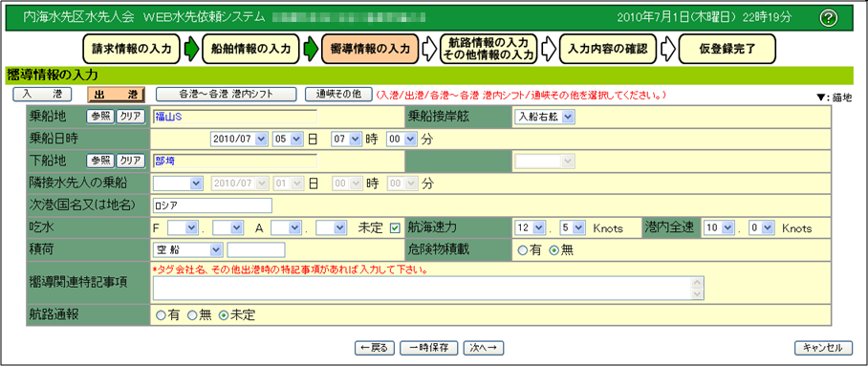868x366 pixels.
Task: Click the クリア button beside 下船地
Action: [x=131, y=161]
